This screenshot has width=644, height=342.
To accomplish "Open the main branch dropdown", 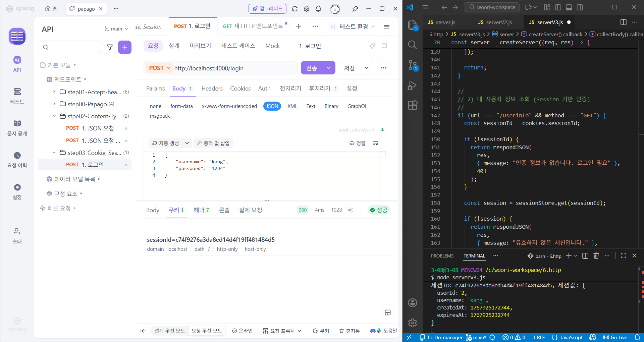I will pos(116,29).
